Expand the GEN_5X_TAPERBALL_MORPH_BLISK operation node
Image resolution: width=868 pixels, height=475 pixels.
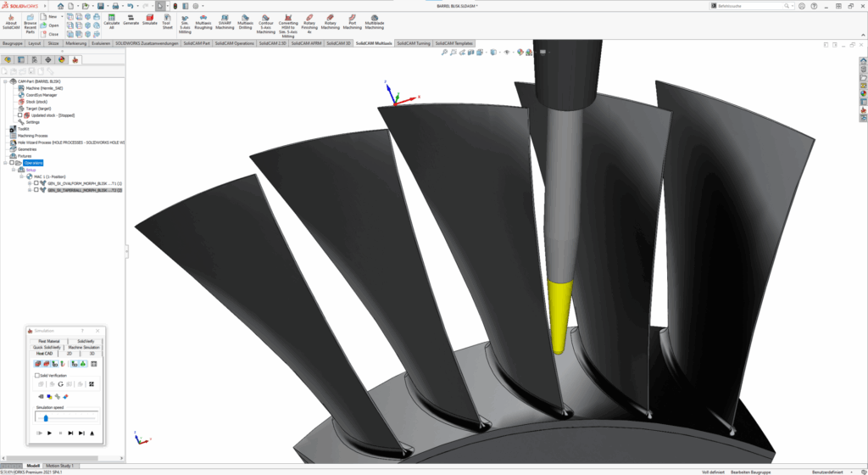(30, 190)
